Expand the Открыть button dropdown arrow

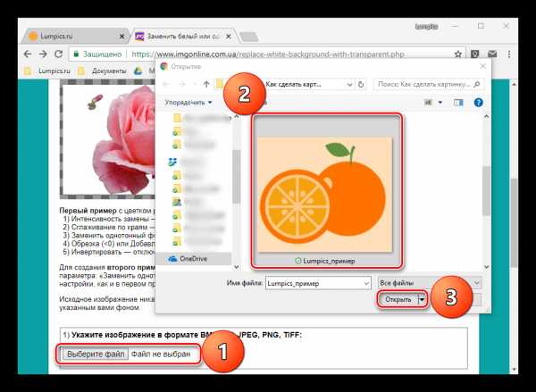tap(422, 300)
